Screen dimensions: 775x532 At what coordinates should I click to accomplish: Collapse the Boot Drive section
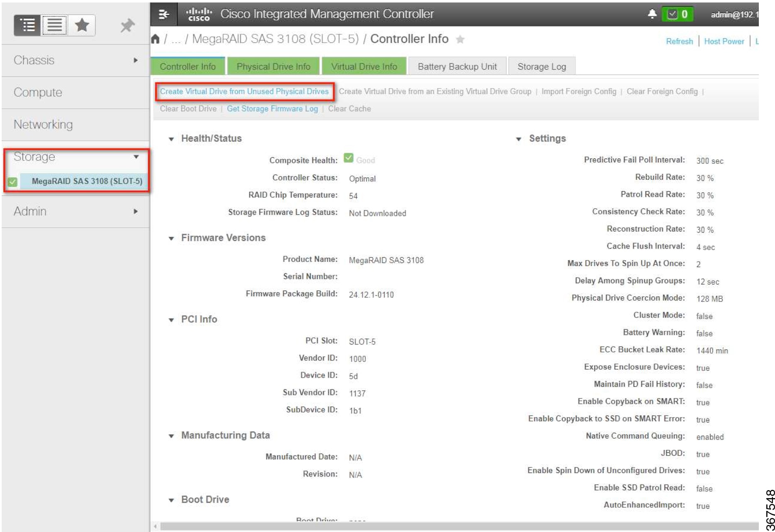coord(171,500)
